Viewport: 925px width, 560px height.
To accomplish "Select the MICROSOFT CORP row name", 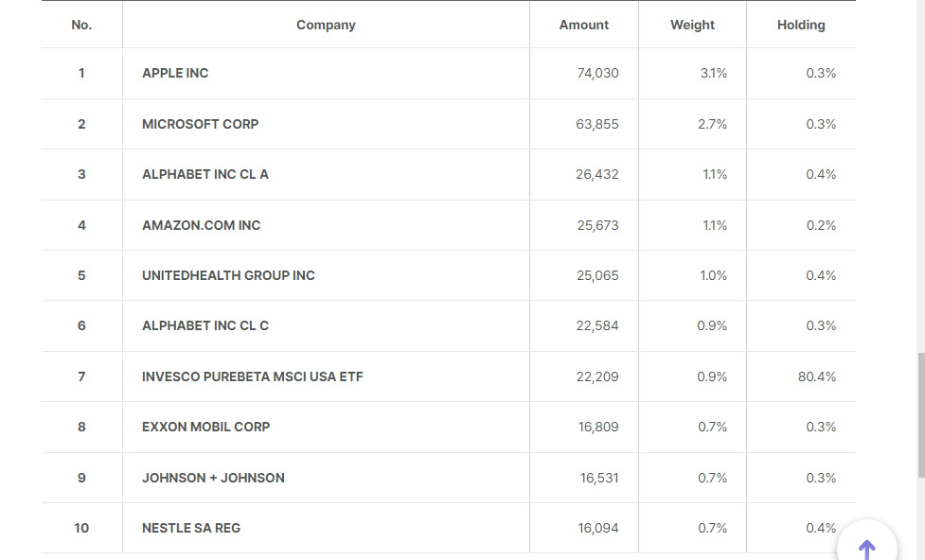I will 200,124.
